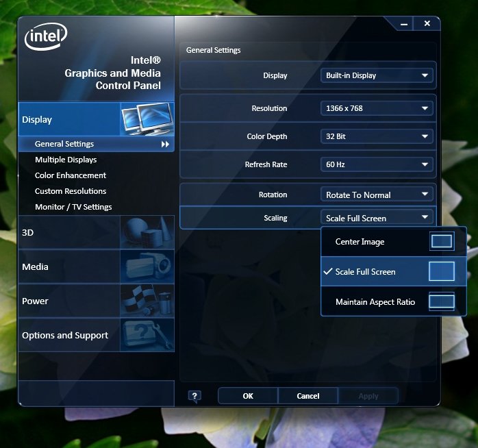Screen dimensions: 478x448
Task: Click the Intel logo
Action: 46,36
